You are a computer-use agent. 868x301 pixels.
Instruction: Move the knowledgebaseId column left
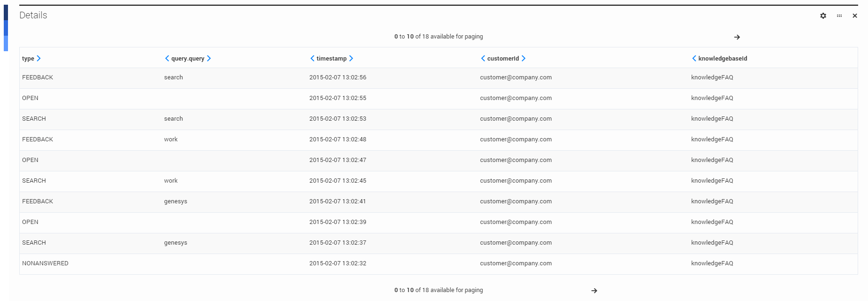point(694,58)
